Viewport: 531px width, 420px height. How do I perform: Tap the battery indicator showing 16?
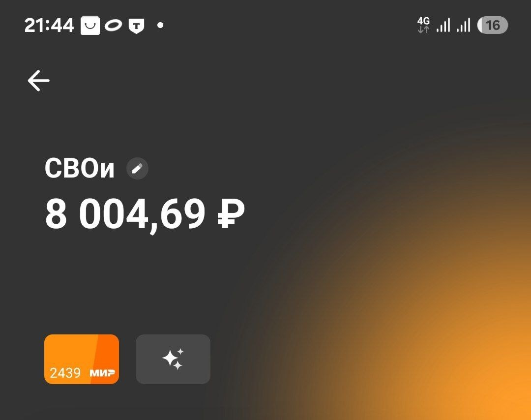[492, 26]
